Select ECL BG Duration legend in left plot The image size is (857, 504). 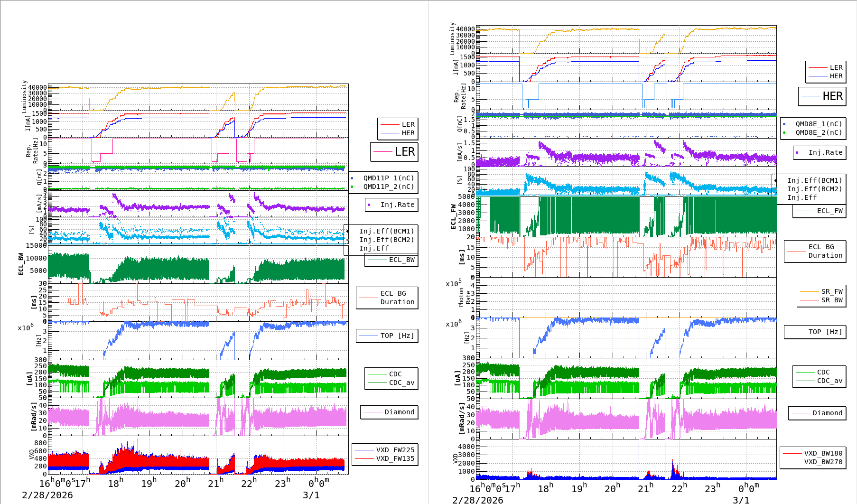[397, 298]
